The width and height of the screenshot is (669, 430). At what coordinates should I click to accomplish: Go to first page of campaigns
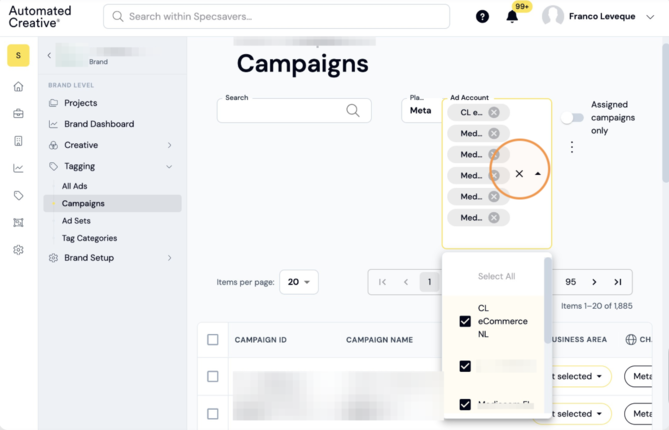382,282
